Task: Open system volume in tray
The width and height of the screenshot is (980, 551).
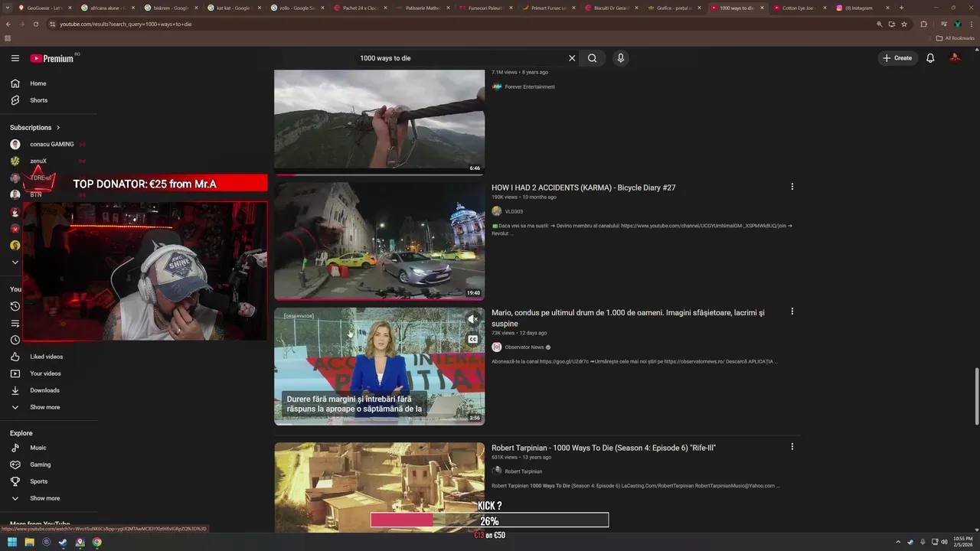Action: pos(944,542)
